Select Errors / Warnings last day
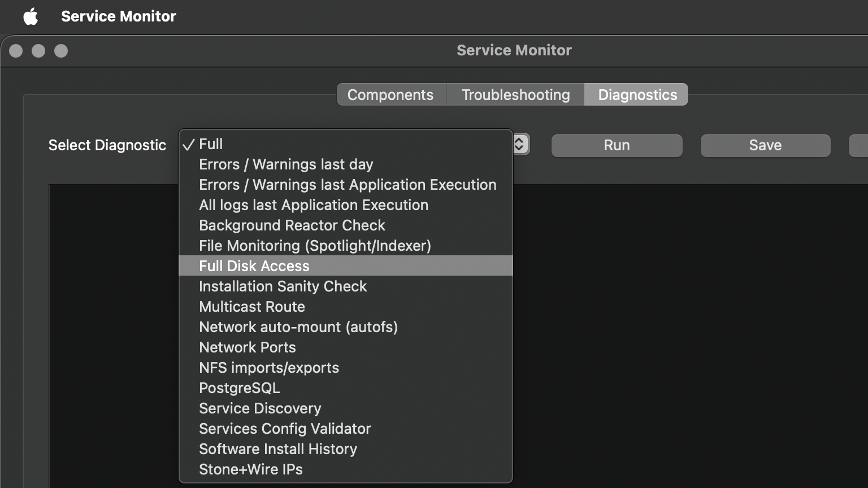Image resolution: width=868 pixels, height=488 pixels. click(286, 164)
